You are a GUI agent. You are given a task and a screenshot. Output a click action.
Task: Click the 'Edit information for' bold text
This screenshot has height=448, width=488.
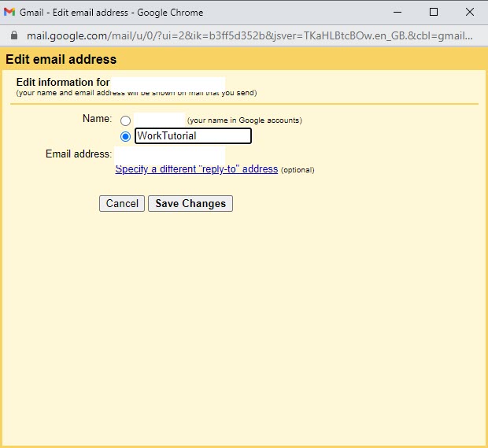click(62, 83)
